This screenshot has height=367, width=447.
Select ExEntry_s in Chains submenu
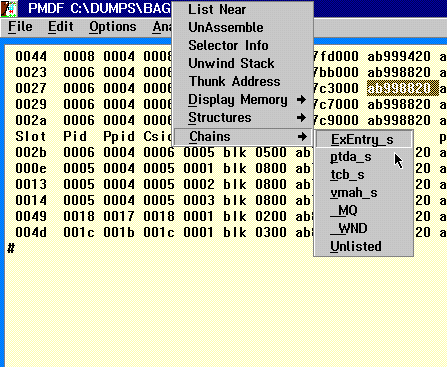tap(364, 140)
